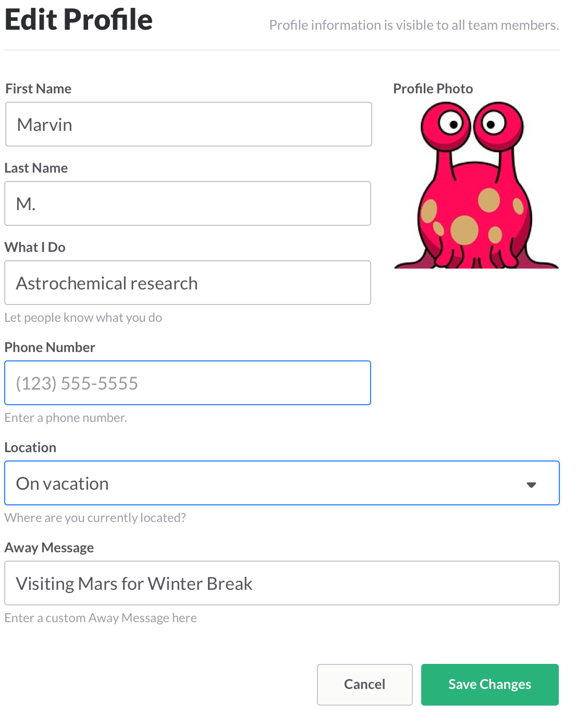Click the 'Profile Photo' heading text

(x=433, y=89)
